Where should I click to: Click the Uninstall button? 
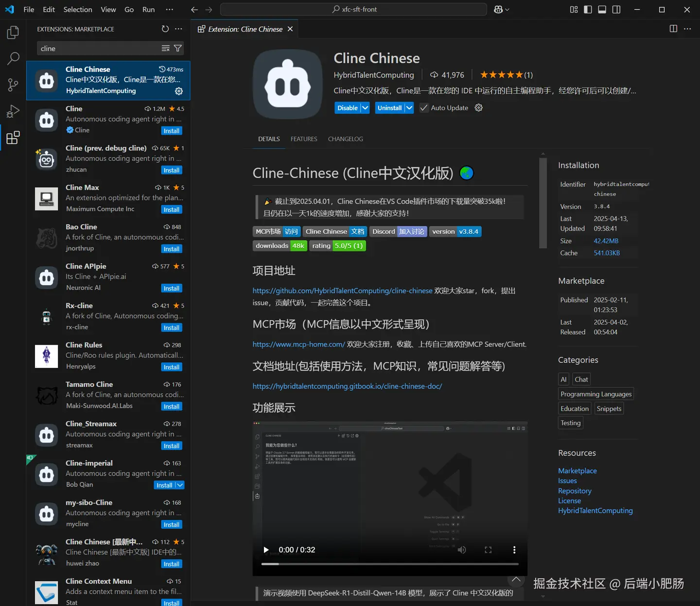point(390,108)
